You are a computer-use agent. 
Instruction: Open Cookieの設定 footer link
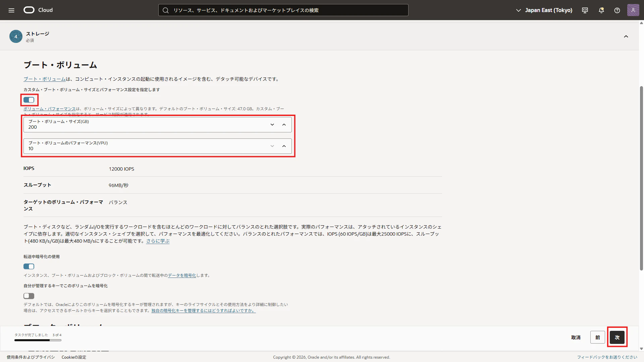tap(74, 357)
